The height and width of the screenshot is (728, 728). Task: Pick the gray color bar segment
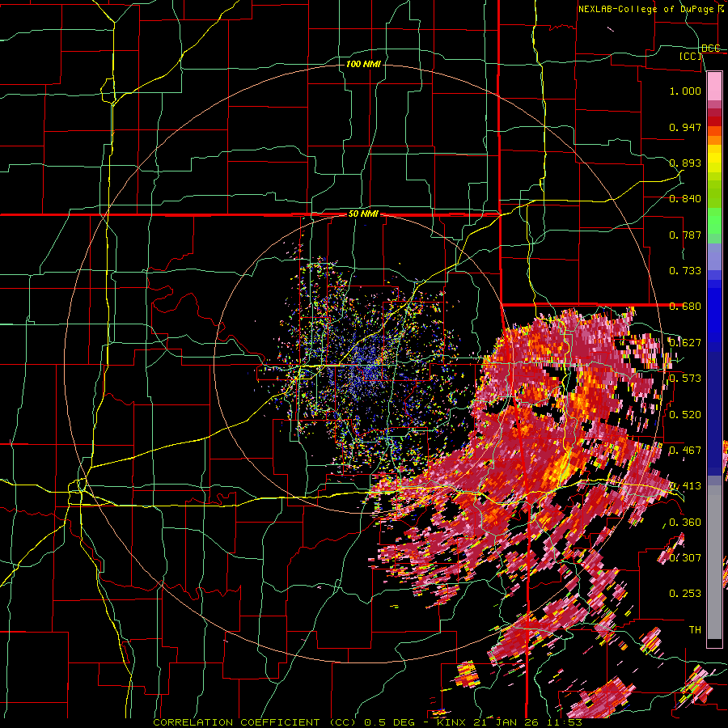pos(714,562)
